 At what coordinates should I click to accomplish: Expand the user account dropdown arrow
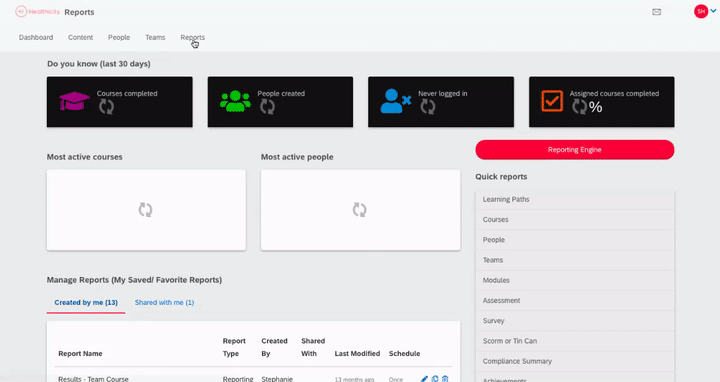coord(713,11)
